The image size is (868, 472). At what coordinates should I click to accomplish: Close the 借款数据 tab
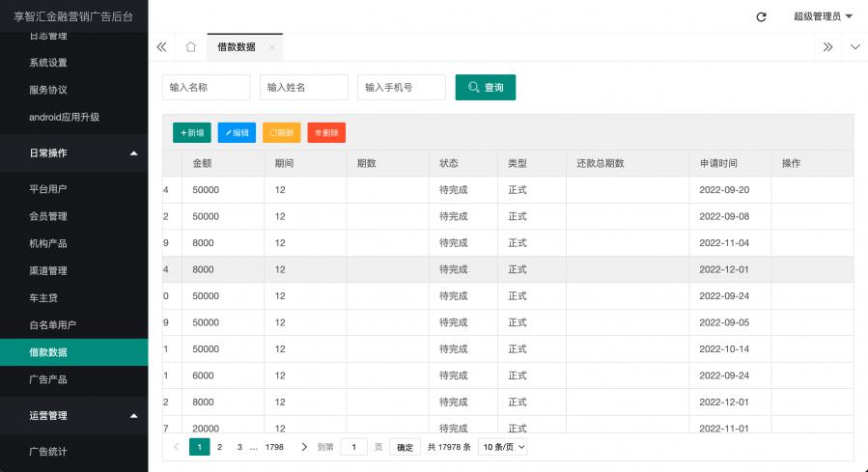point(272,47)
